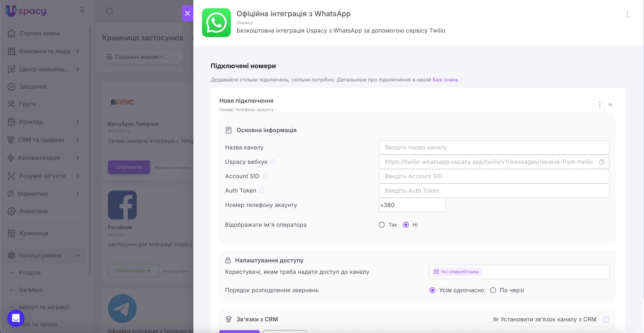This screenshot has width=644, height=333.
Task: Click the help icon near CRM link toggle
Action: click(x=606, y=319)
